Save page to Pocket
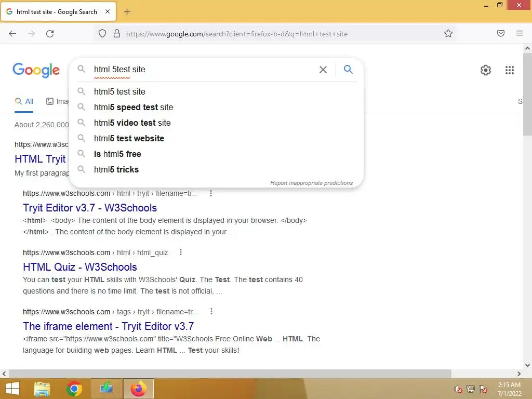532x399 pixels. click(501, 33)
